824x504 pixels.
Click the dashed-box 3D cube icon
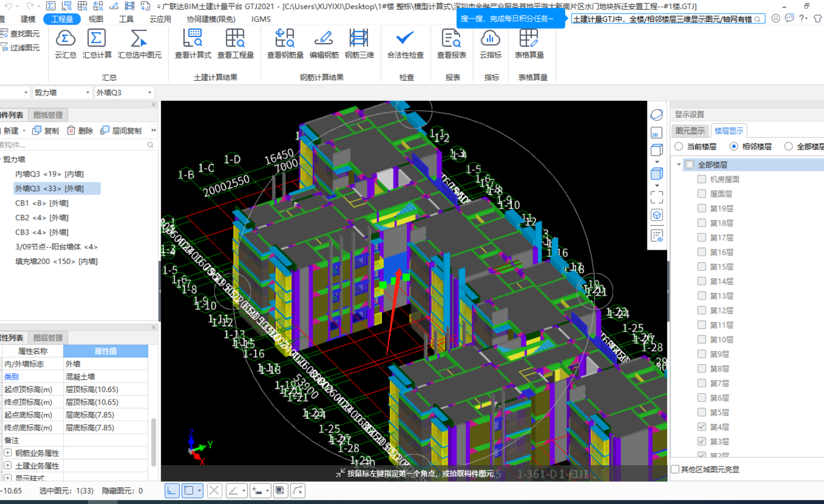coord(656,215)
